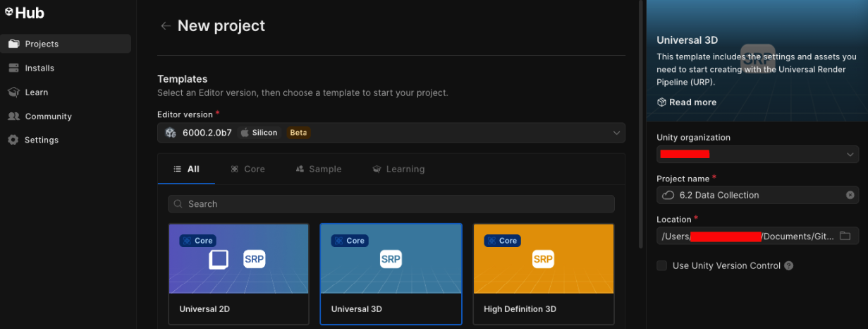Browse location with the folder icon
The image size is (868, 329).
point(845,236)
